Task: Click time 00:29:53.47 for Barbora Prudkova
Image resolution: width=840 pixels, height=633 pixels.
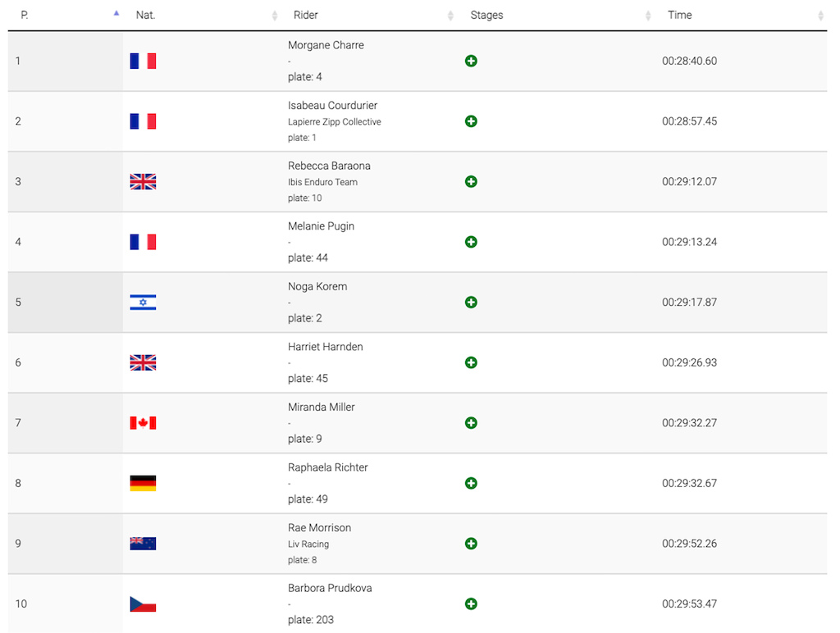Action: (x=689, y=604)
